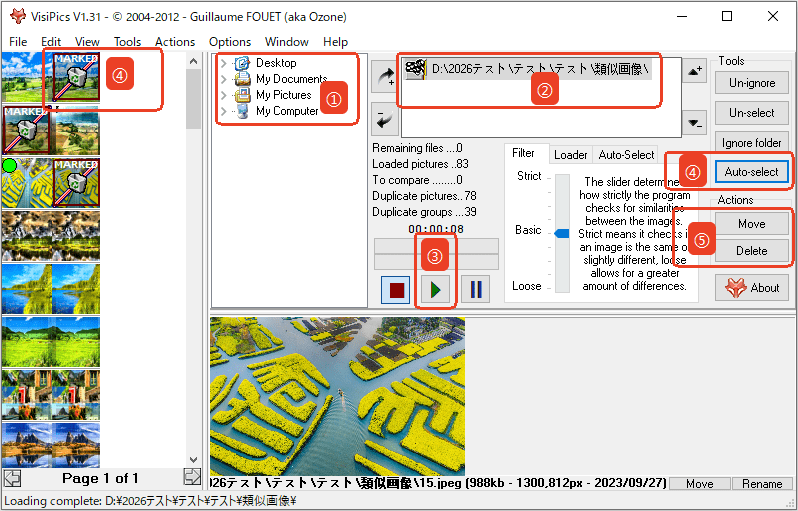
Task: Click the Move button under Actions
Action: (x=752, y=224)
